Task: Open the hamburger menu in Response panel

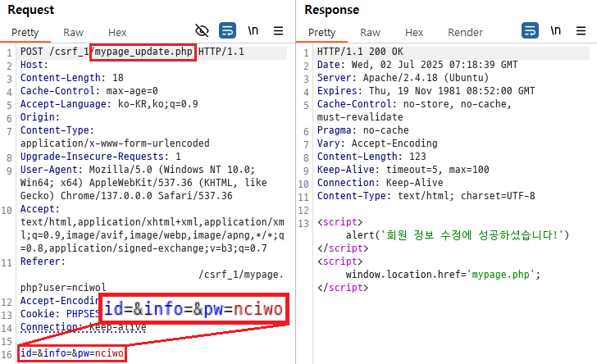Action: pos(581,30)
